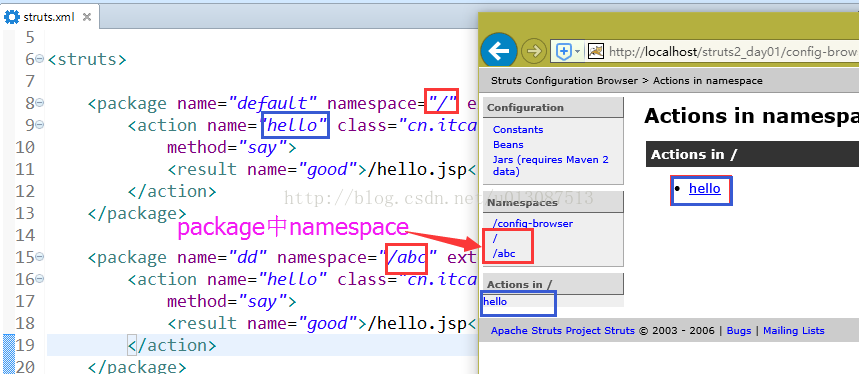Click the </package> tag on line 20
Image resolution: width=859 pixels, height=374 pixels.
[137, 367]
